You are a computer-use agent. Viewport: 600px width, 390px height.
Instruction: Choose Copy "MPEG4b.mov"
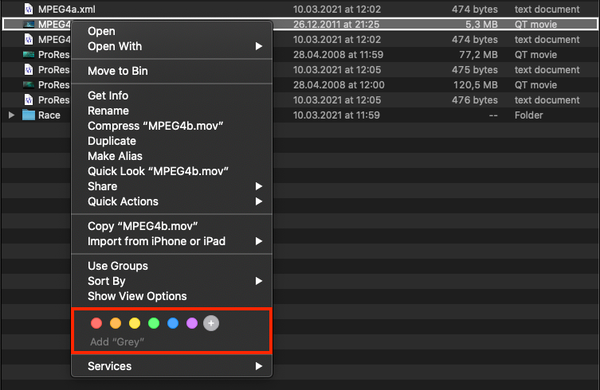172,226
